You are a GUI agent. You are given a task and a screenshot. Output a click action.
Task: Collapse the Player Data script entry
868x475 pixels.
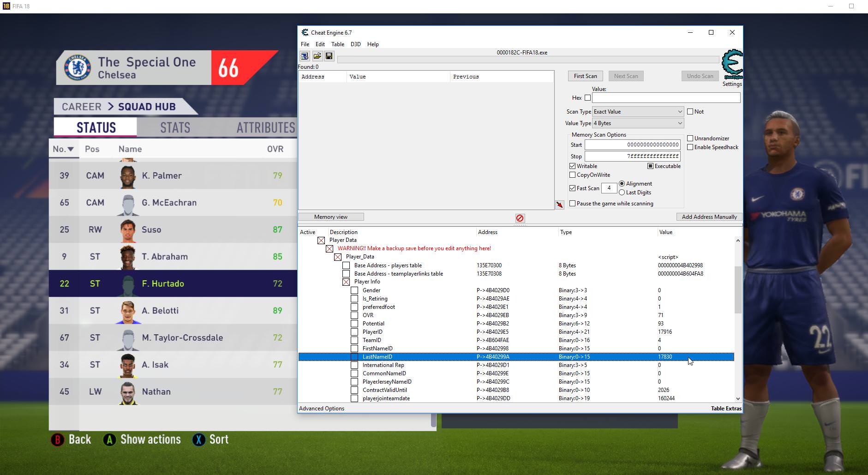click(321, 241)
